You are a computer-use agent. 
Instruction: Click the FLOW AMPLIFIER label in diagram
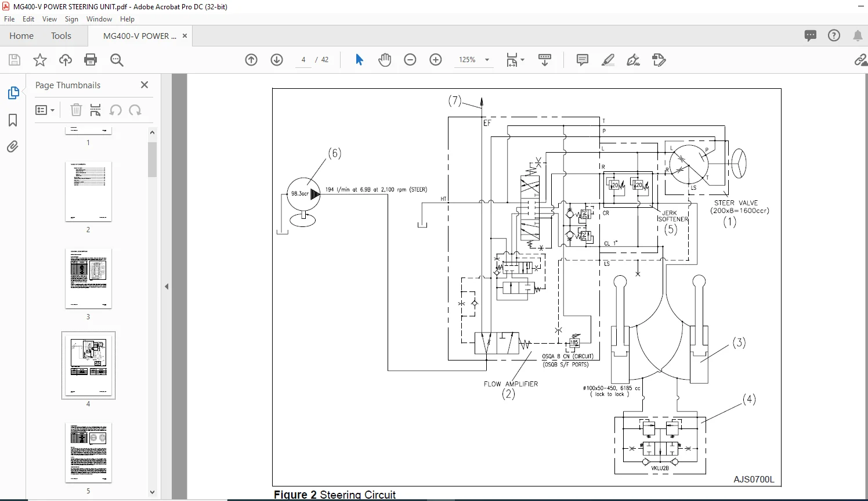click(511, 384)
